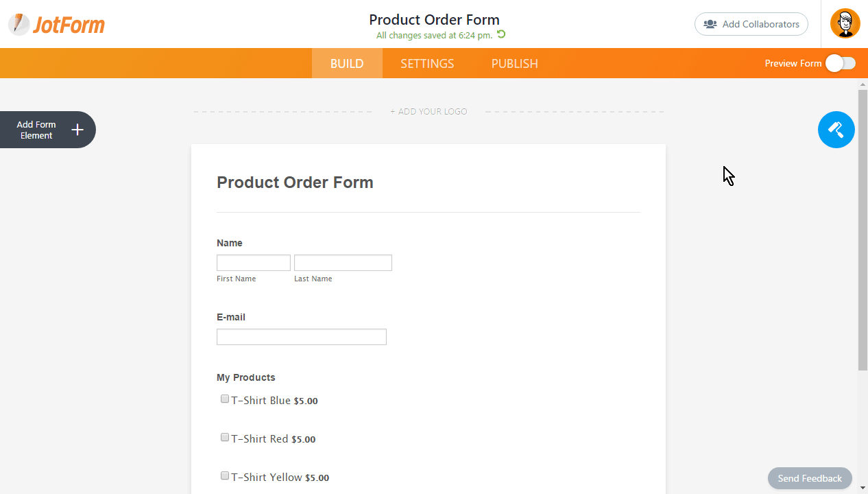
Task: Check the T-Shirt Red checkbox
Action: tap(225, 438)
